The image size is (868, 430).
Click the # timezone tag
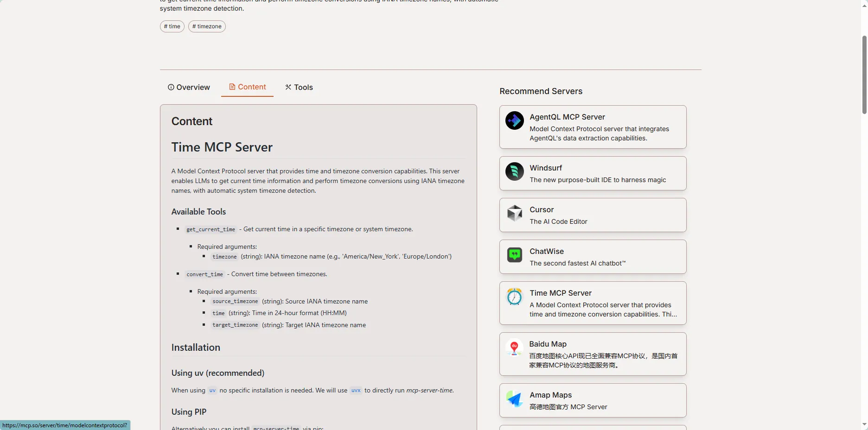(x=207, y=26)
